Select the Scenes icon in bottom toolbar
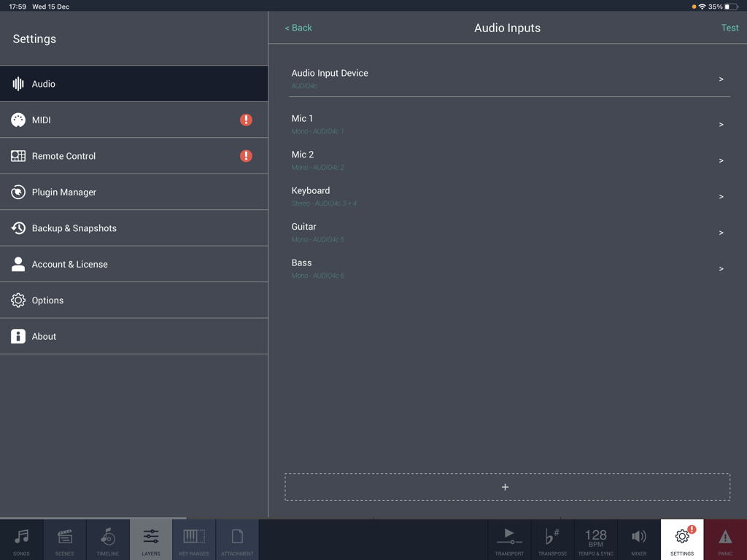Viewport: 747px width, 560px height. coord(64,540)
